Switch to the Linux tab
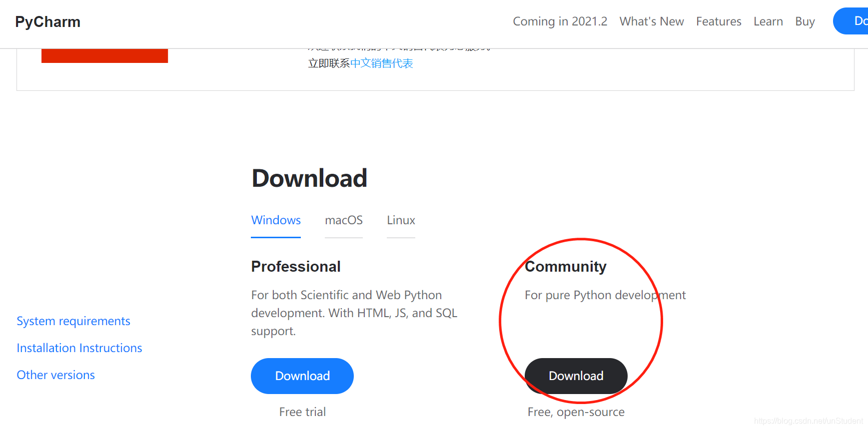 point(401,220)
